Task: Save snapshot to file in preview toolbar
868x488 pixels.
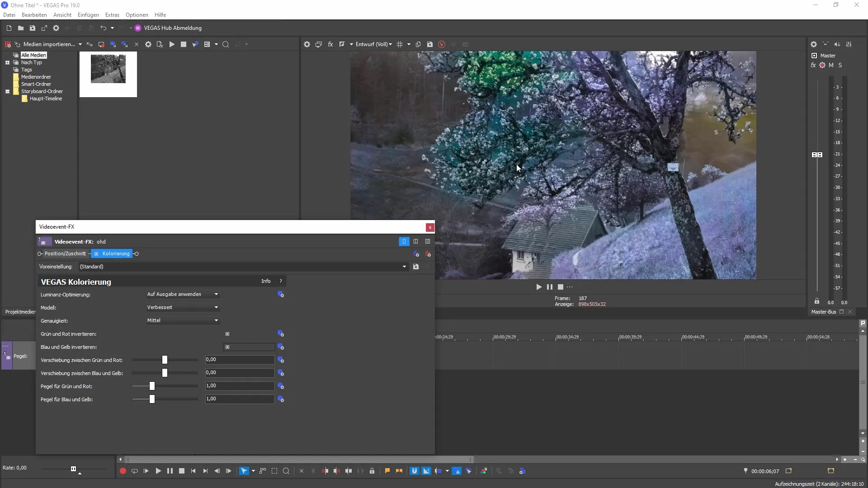Action: tap(430, 44)
